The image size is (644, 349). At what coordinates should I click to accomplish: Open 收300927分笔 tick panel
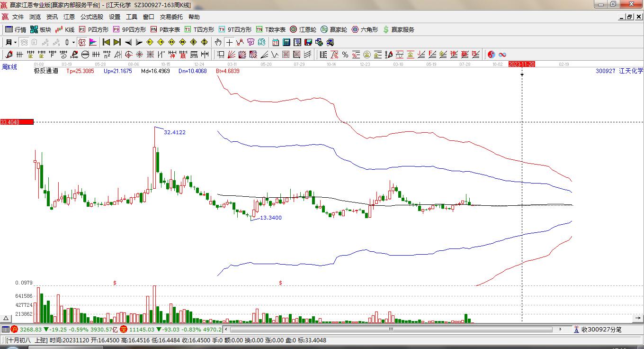(597, 329)
